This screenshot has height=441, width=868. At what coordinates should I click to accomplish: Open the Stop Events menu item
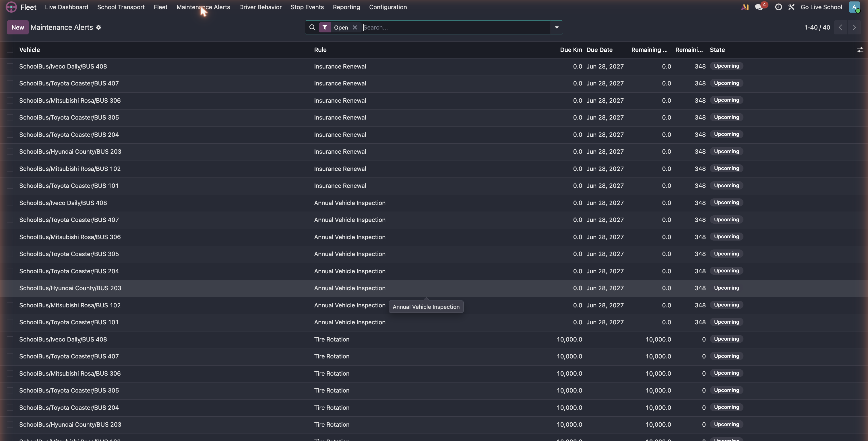click(x=307, y=7)
